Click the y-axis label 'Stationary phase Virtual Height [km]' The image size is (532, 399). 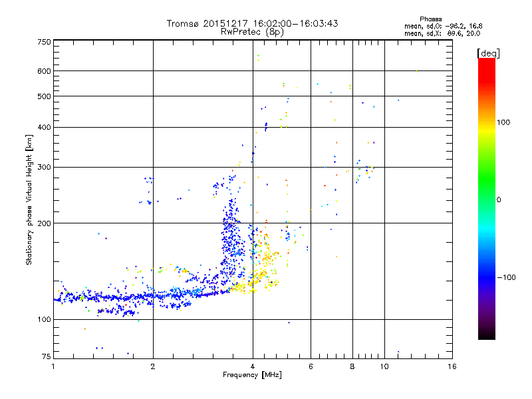pyautogui.click(x=29, y=200)
